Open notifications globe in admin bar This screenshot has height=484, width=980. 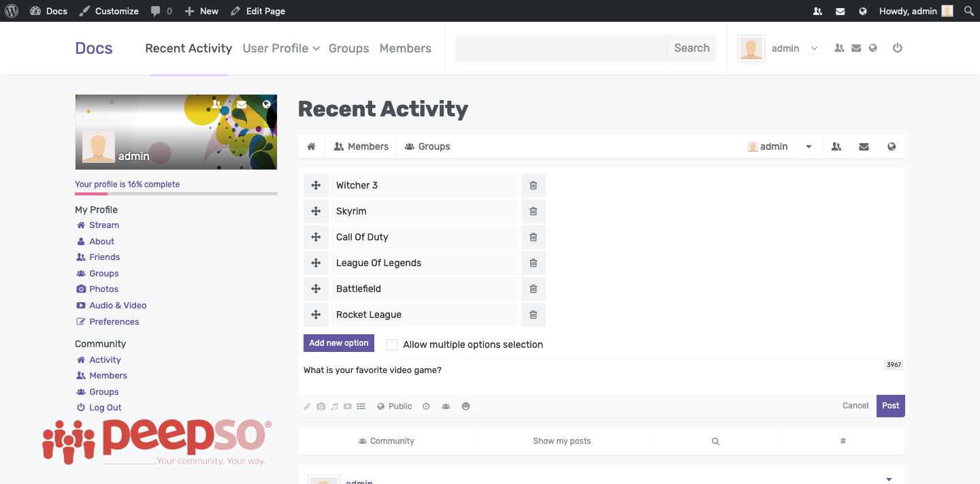pyautogui.click(x=863, y=11)
